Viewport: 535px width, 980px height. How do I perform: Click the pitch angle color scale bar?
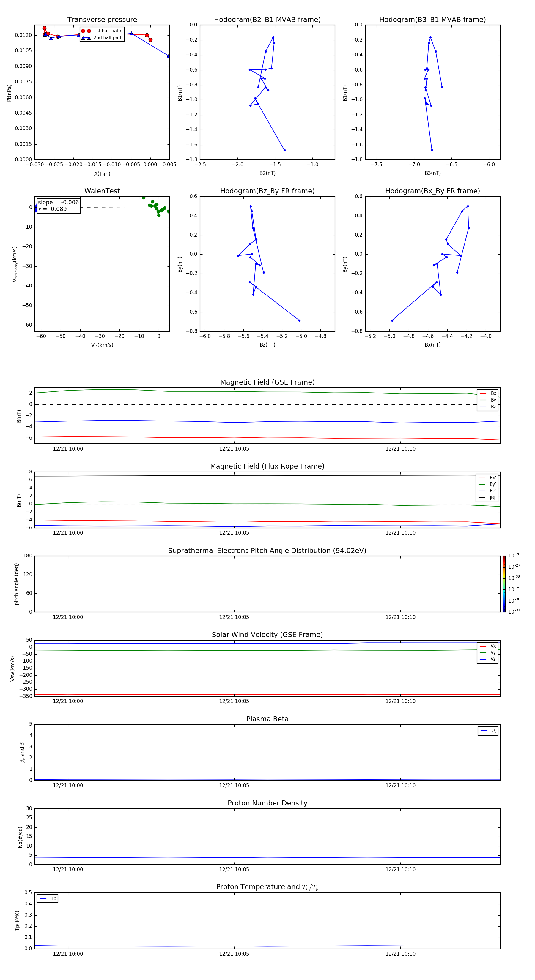pos(504,584)
